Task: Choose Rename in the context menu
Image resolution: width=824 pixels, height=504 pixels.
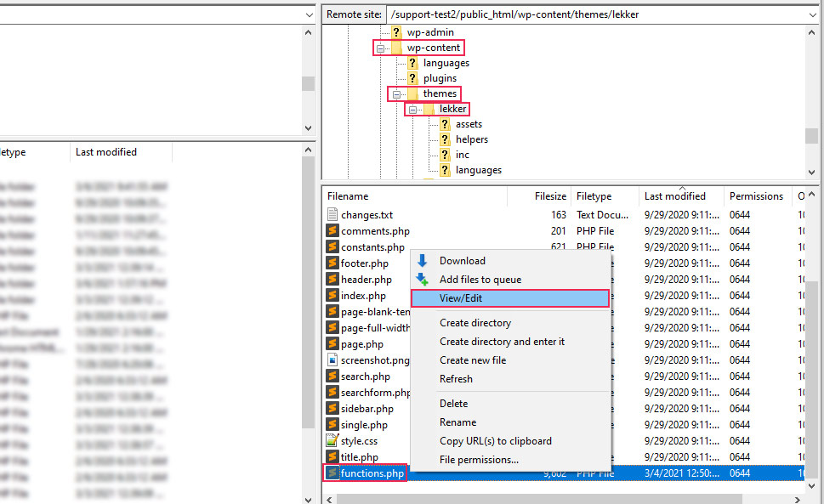Action: tap(457, 422)
